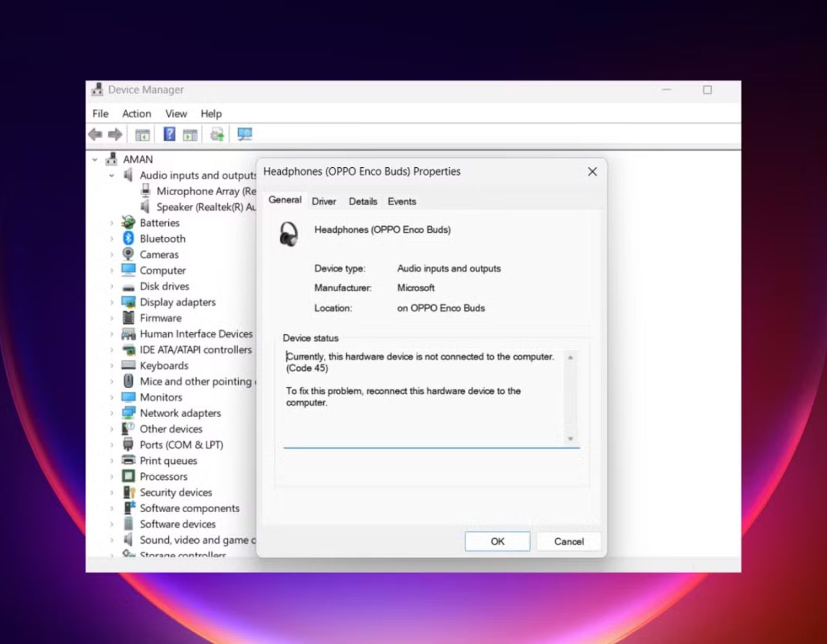
Task: Expand the Display adapters category
Action: pyautogui.click(x=111, y=303)
